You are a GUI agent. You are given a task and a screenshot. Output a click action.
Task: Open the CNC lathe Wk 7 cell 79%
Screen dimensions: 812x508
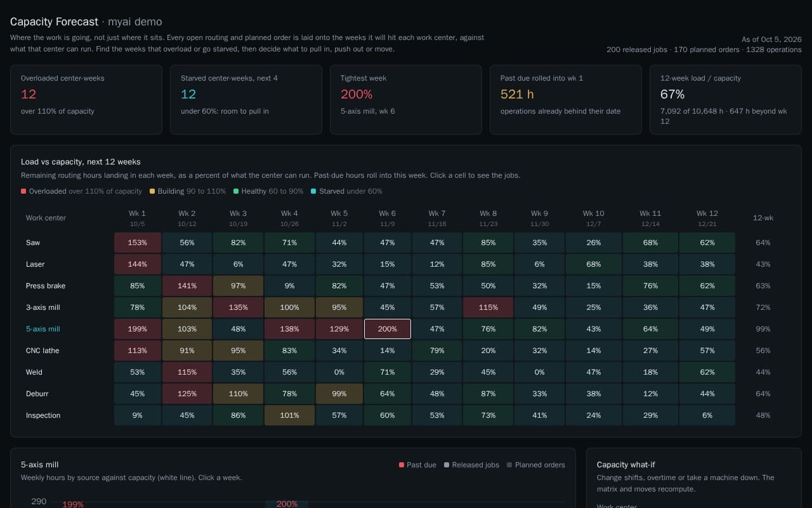pyautogui.click(x=437, y=351)
